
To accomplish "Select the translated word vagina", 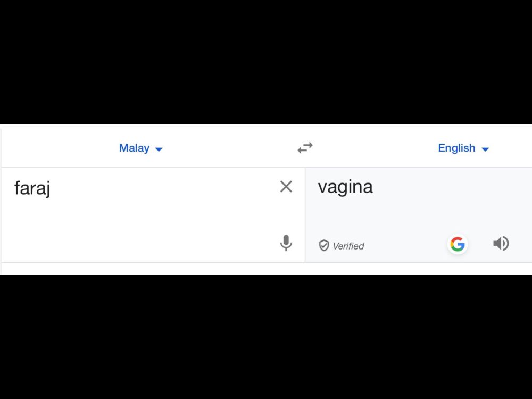I will click(x=345, y=187).
